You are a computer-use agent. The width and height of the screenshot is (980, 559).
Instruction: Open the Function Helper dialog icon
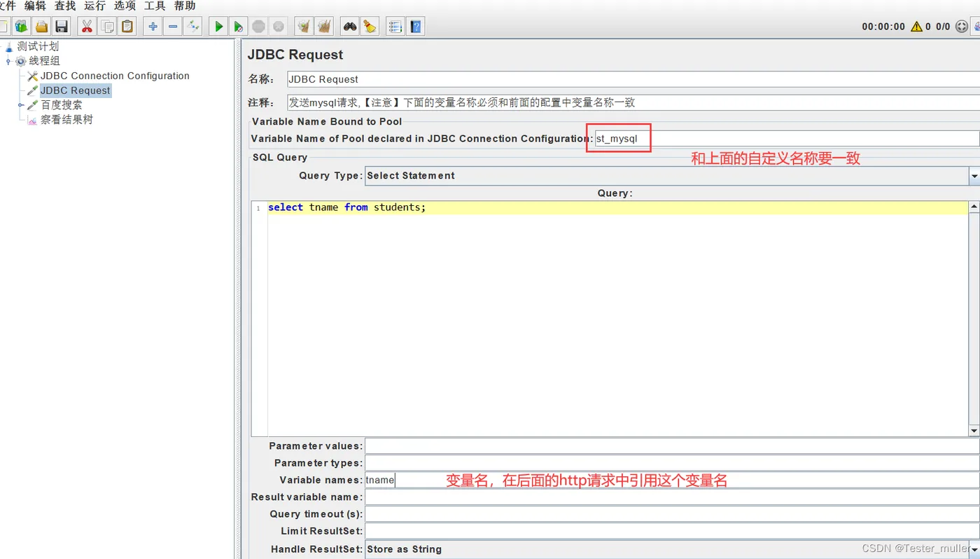pyautogui.click(x=395, y=27)
